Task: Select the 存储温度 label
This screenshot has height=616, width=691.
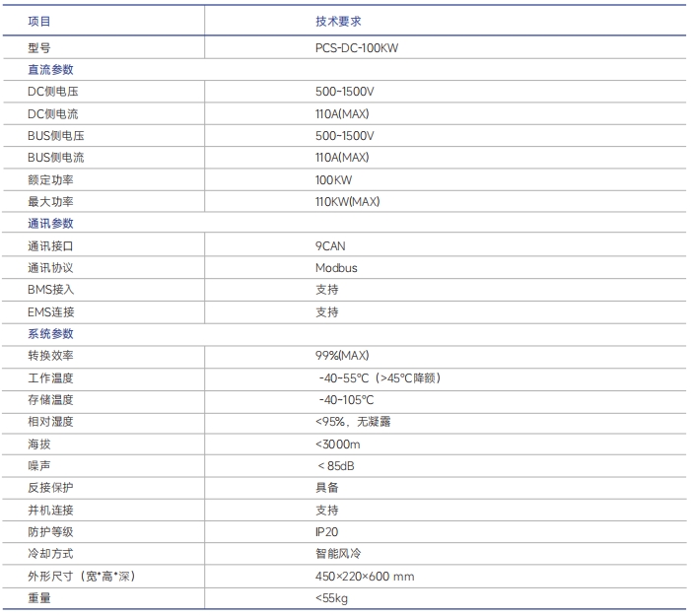Action: pos(50,399)
